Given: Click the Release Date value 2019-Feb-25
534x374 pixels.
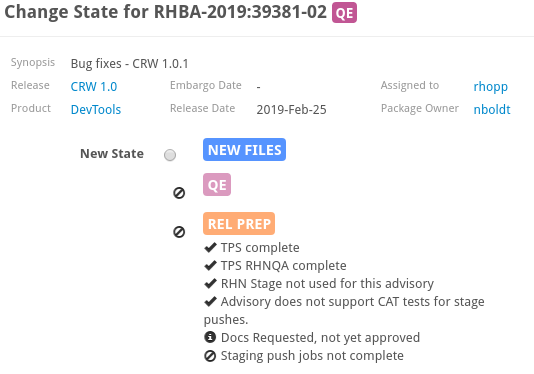Looking at the screenshot, I should [292, 110].
